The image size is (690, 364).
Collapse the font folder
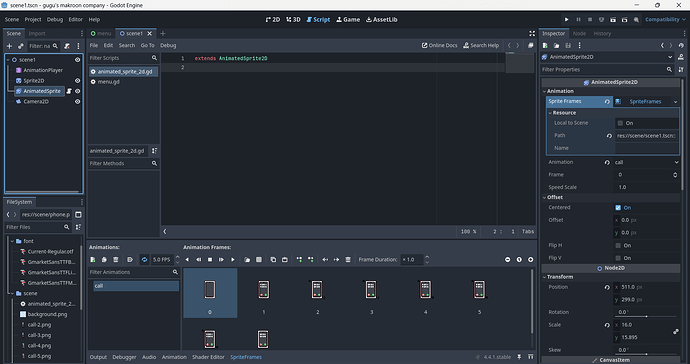12,241
